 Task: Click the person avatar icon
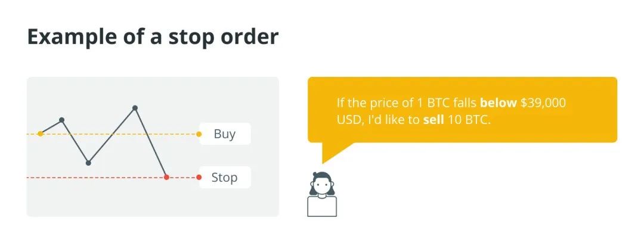pos(322,194)
